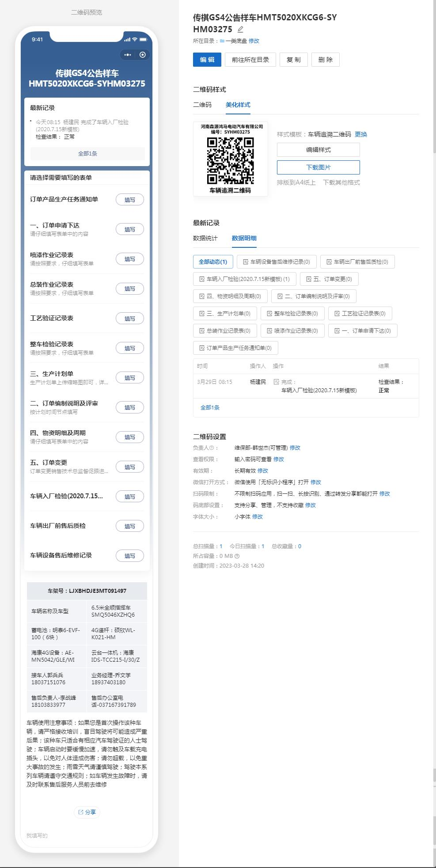Click 填写 for 总装作业记录表 in preview
The width and height of the screenshot is (436, 868).
click(130, 288)
